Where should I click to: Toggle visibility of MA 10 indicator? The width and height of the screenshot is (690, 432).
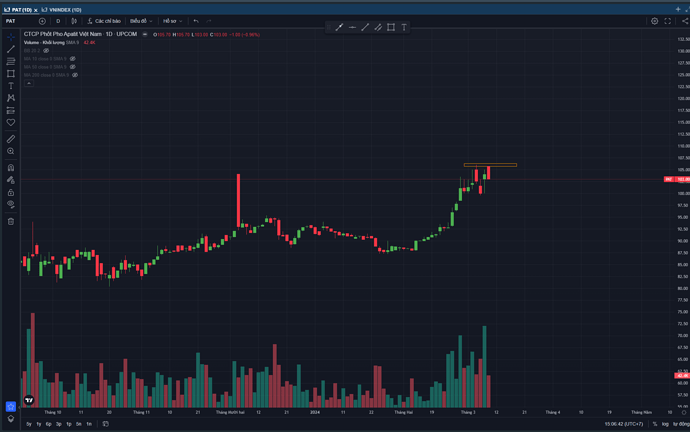click(73, 59)
